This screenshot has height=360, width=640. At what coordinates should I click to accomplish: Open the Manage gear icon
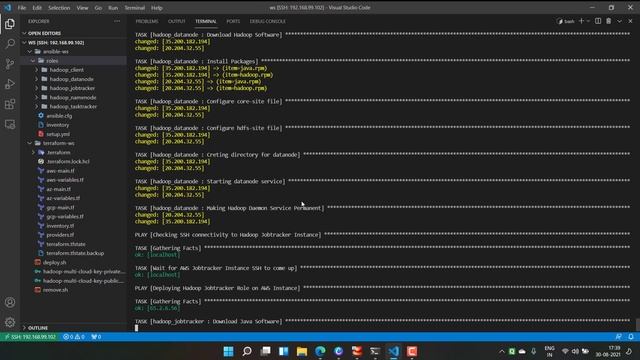[x=10, y=322]
